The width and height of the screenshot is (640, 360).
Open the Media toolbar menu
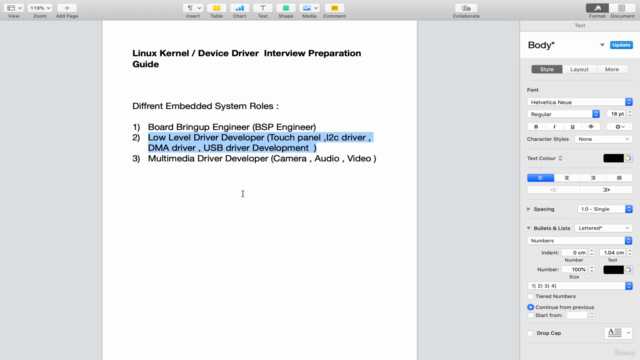tap(309, 8)
